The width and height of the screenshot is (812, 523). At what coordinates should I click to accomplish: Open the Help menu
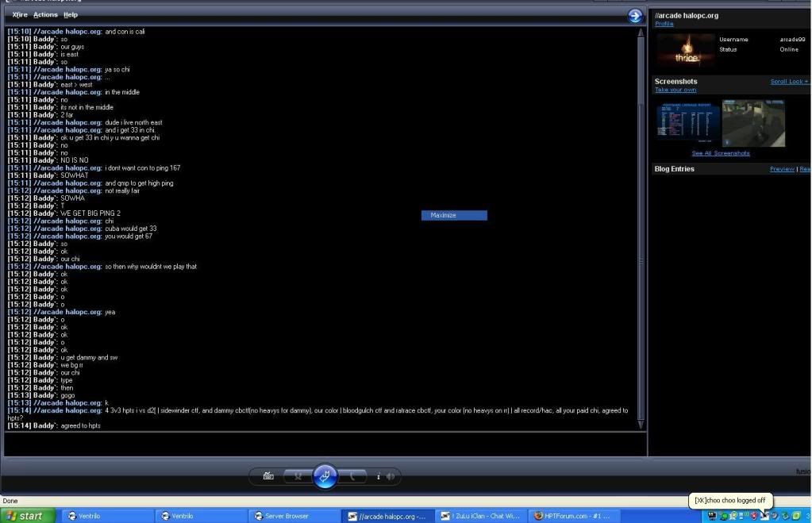click(71, 15)
